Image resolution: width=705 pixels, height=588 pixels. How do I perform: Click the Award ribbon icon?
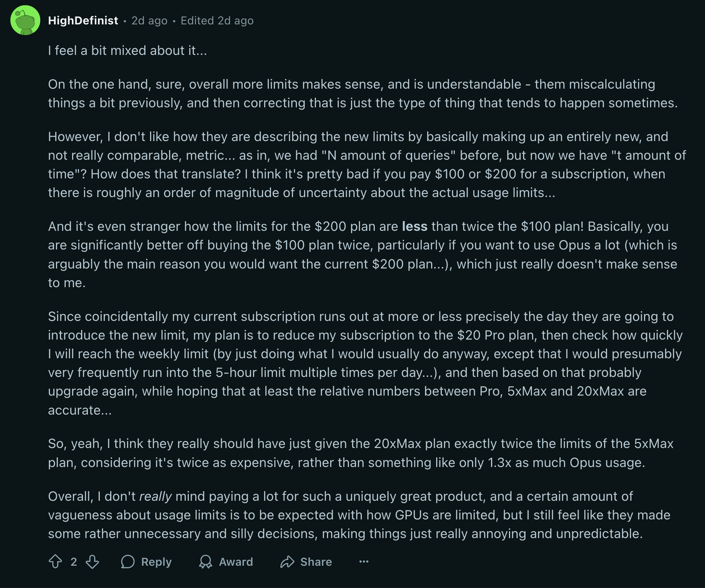(205, 561)
